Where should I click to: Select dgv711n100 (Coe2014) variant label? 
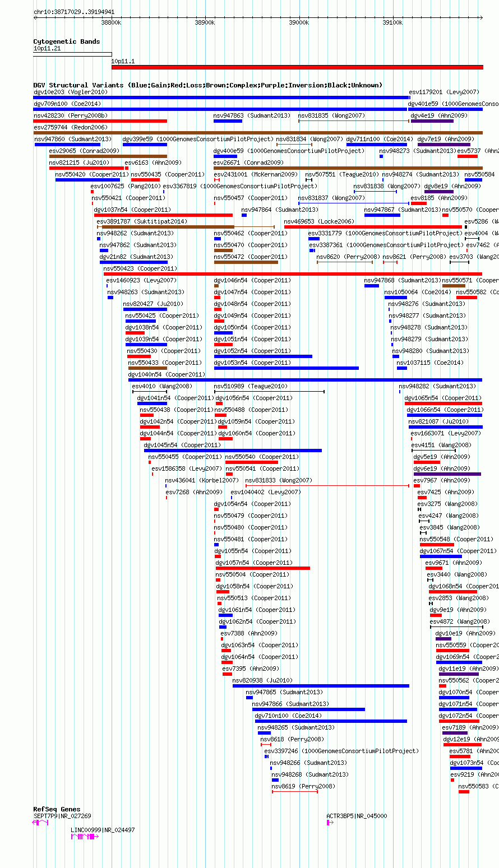click(x=380, y=139)
